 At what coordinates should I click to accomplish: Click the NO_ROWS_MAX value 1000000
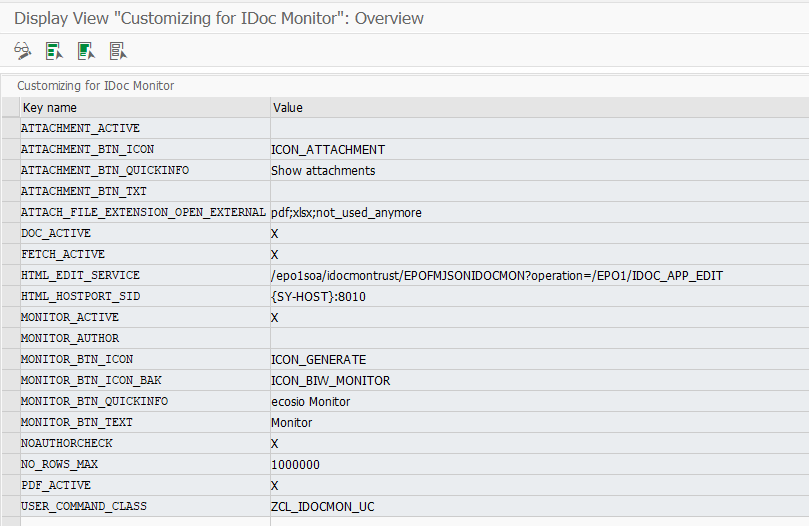tap(296, 465)
